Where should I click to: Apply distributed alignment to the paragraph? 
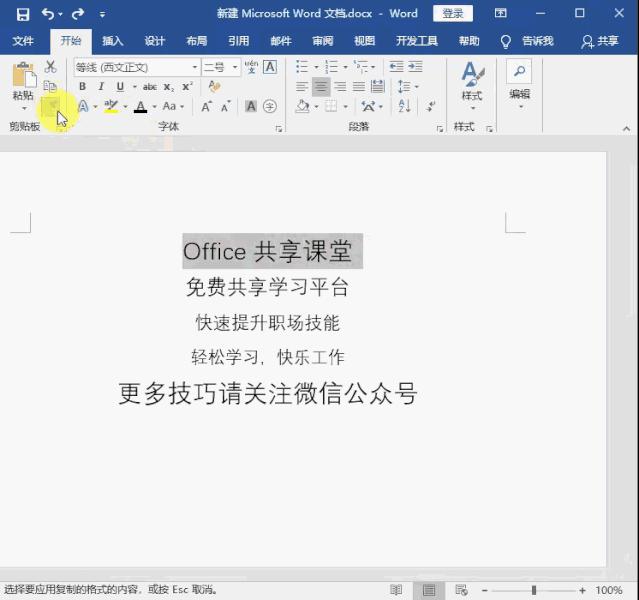378,86
